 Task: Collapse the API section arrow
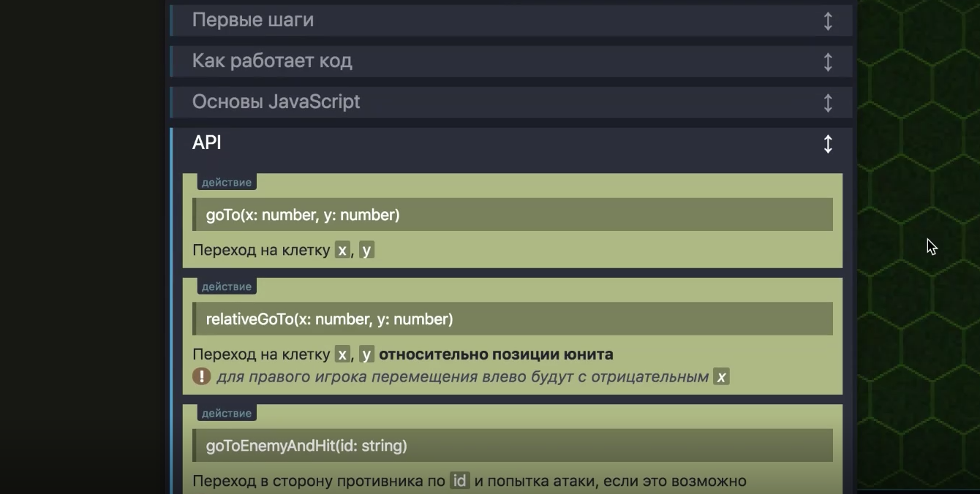tap(828, 144)
